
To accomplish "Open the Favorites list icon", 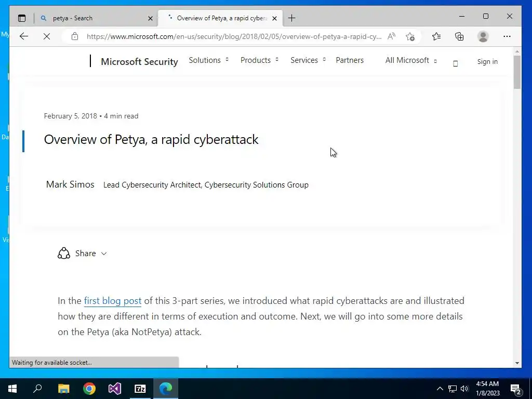I will tap(436, 36).
